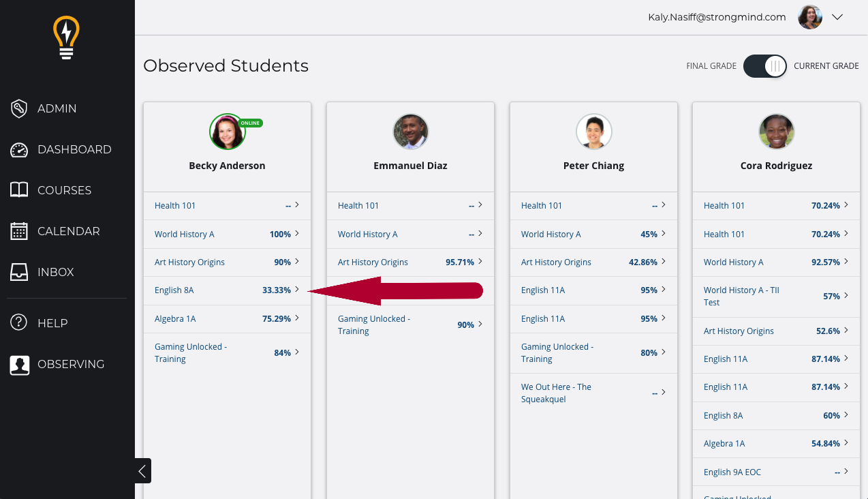The width and height of the screenshot is (868, 499).
Task: Click Becky's green ONLINE status badge
Action: [250, 123]
